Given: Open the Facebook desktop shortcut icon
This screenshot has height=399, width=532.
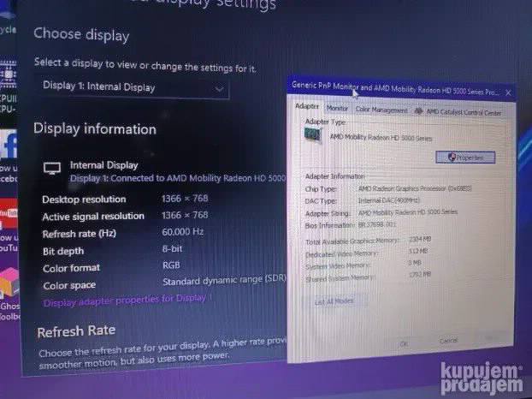Looking at the screenshot, I should click(x=9, y=145).
